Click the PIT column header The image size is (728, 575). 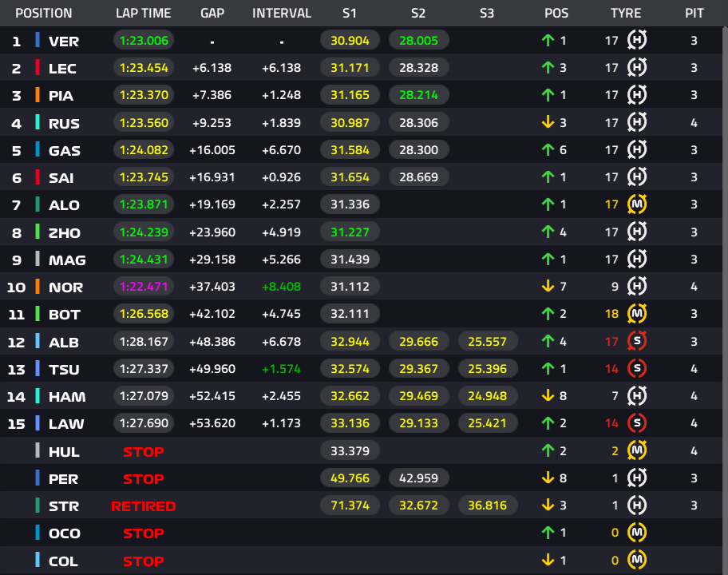pyautogui.click(x=694, y=13)
